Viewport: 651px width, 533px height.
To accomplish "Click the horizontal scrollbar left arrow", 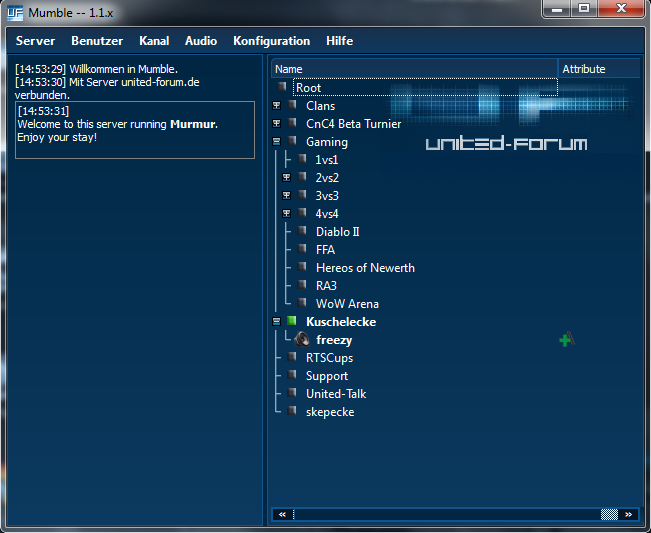I will pyautogui.click(x=282, y=515).
